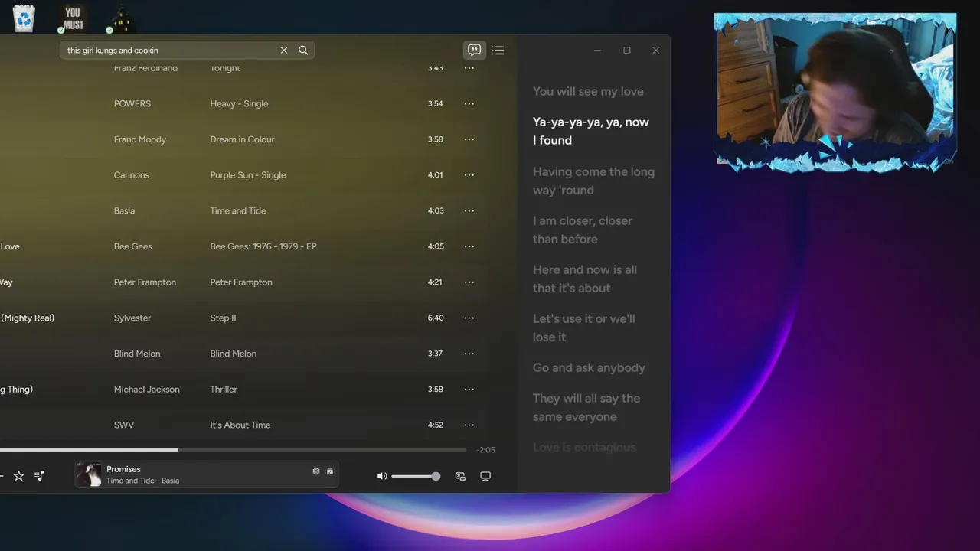Open the album Bee Gees: 1976 - 1979 - EP
The height and width of the screenshot is (551, 980).
tap(263, 246)
